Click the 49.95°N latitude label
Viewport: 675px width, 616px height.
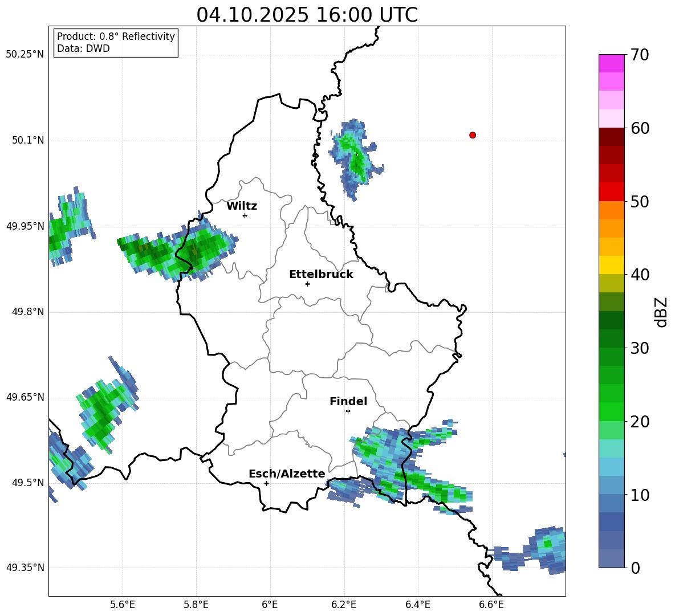(25, 226)
